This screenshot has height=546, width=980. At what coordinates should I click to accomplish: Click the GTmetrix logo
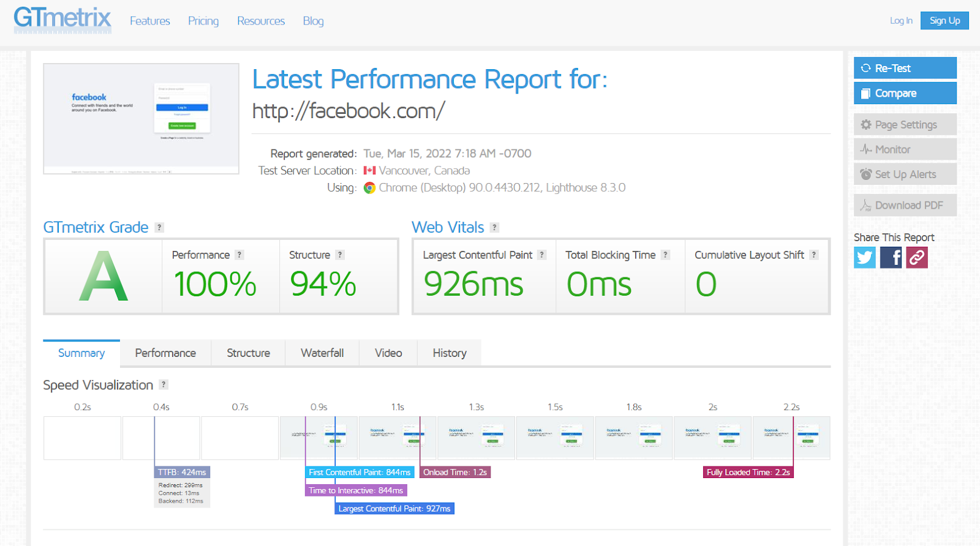point(62,20)
